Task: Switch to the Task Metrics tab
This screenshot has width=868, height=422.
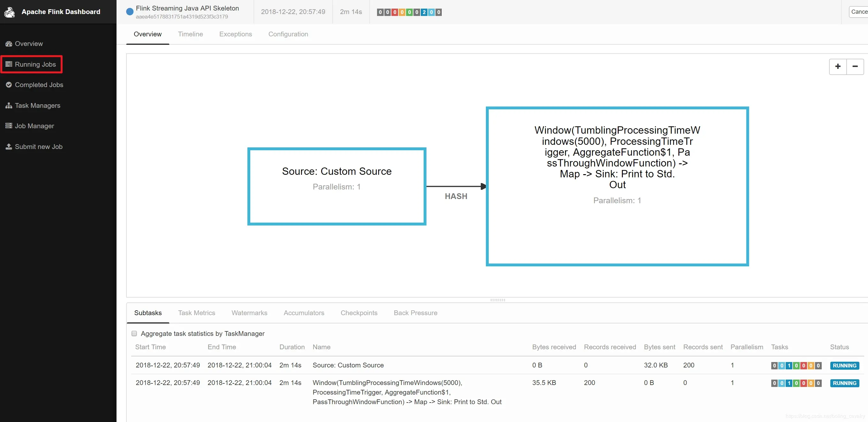Action: [x=196, y=313]
